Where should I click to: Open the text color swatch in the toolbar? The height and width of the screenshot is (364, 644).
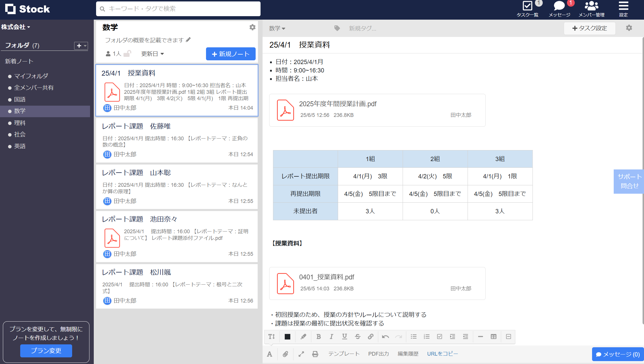coord(287,337)
